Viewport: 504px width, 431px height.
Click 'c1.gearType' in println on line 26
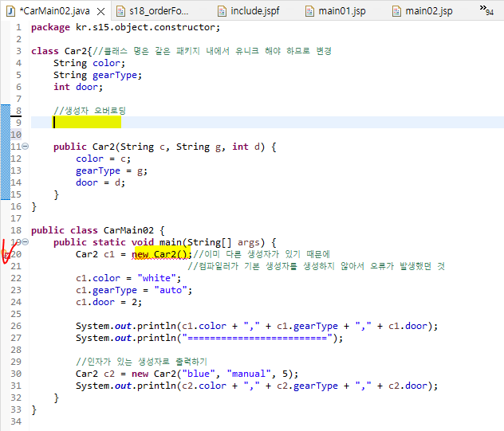click(307, 327)
